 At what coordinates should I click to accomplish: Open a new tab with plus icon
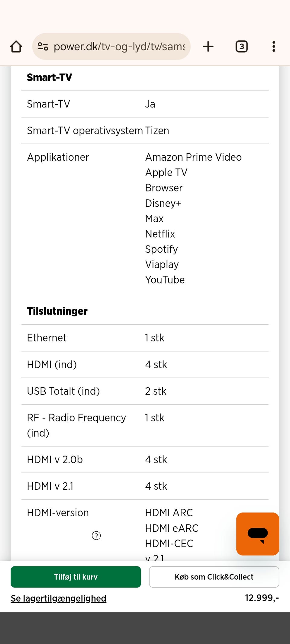pyautogui.click(x=208, y=46)
